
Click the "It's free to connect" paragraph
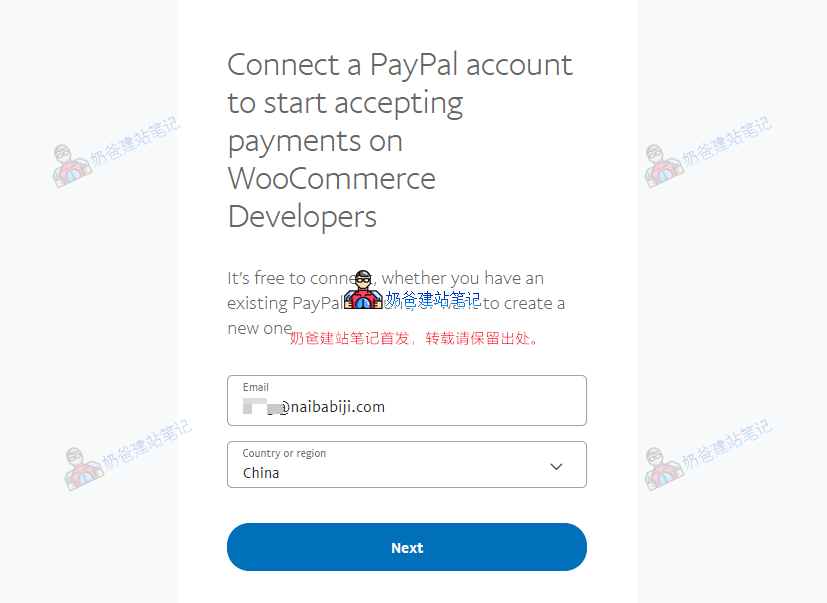coord(396,303)
